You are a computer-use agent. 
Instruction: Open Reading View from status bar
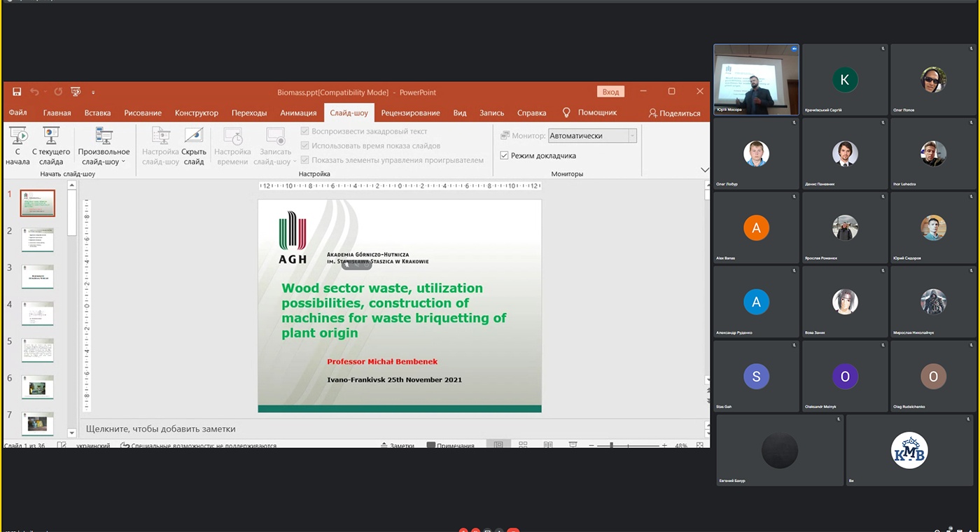[x=547, y=445]
